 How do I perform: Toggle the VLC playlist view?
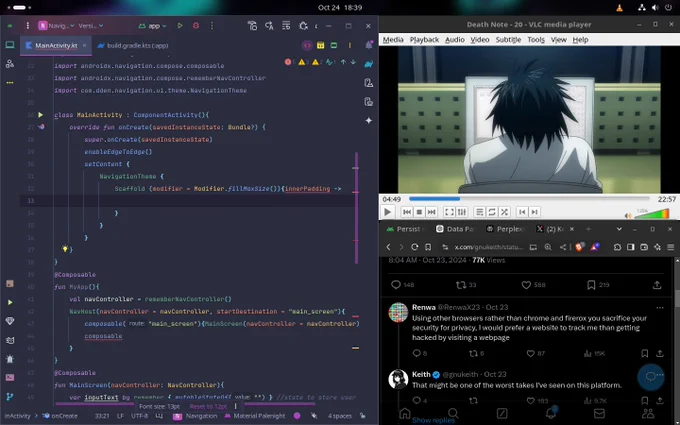pyautogui.click(x=479, y=212)
